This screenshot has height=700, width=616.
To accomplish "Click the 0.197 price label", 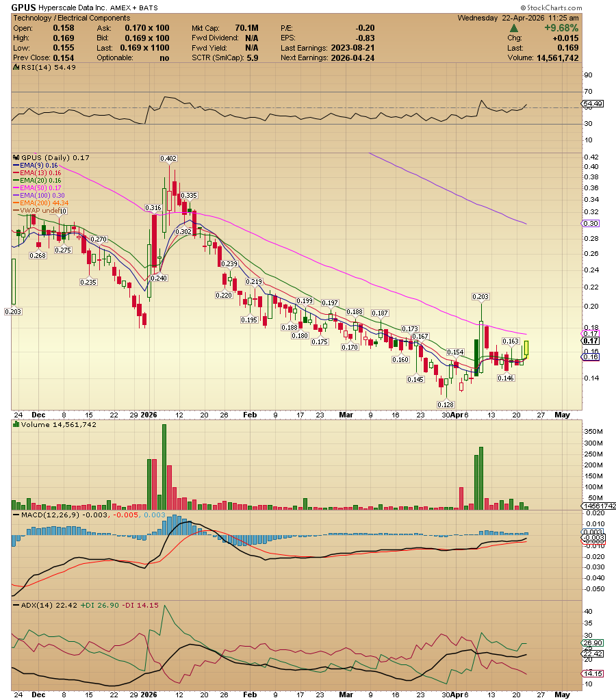I will 330,303.
